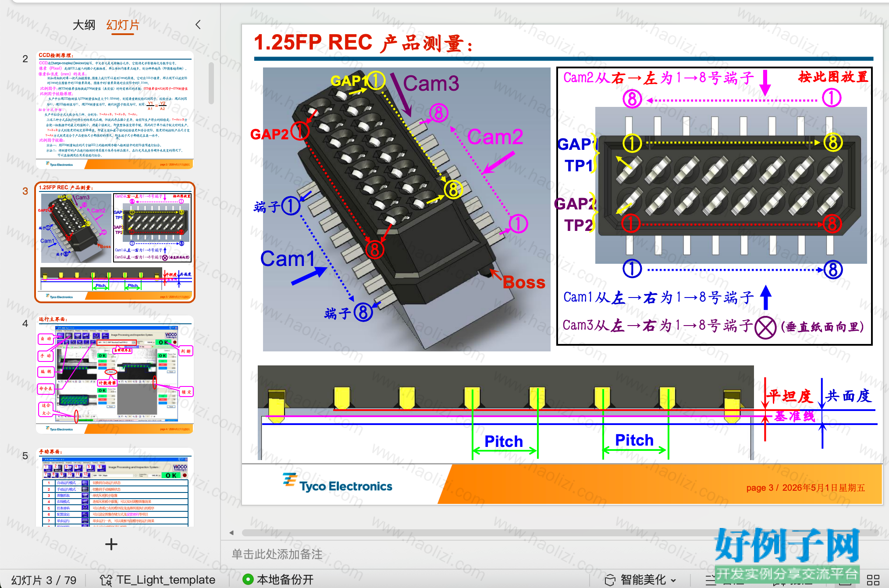The height and width of the screenshot is (588, 889).
Task: Click the notes field 单击此处添加备注
Action: pos(277,554)
